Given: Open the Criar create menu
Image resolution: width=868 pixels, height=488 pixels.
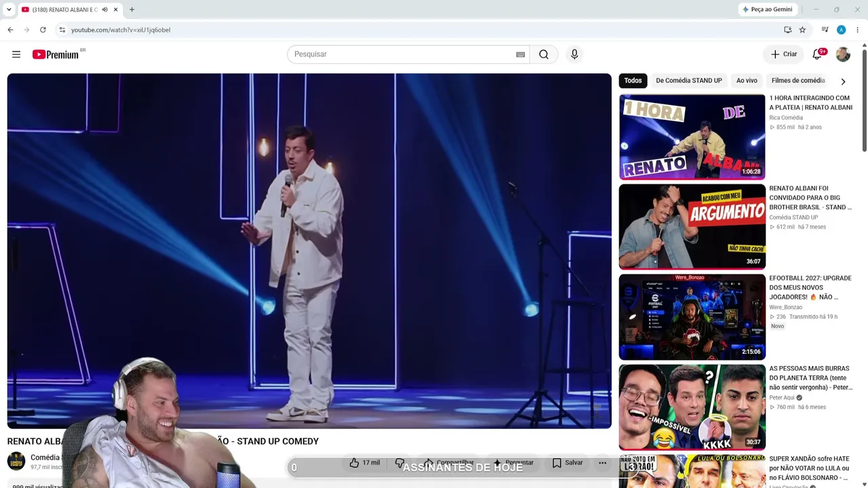Looking at the screenshot, I should tap(784, 54).
